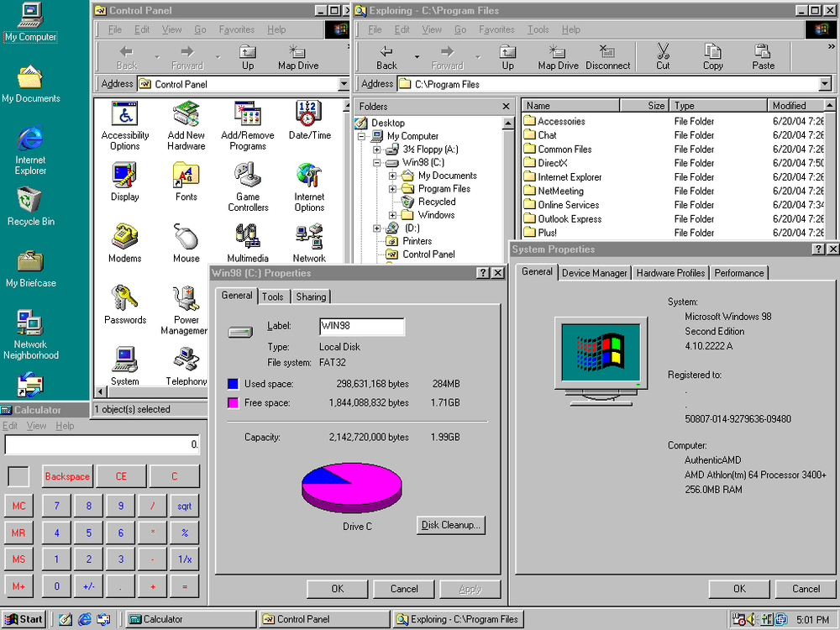Click the Disk Cleanup button

click(x=450, y=525)
